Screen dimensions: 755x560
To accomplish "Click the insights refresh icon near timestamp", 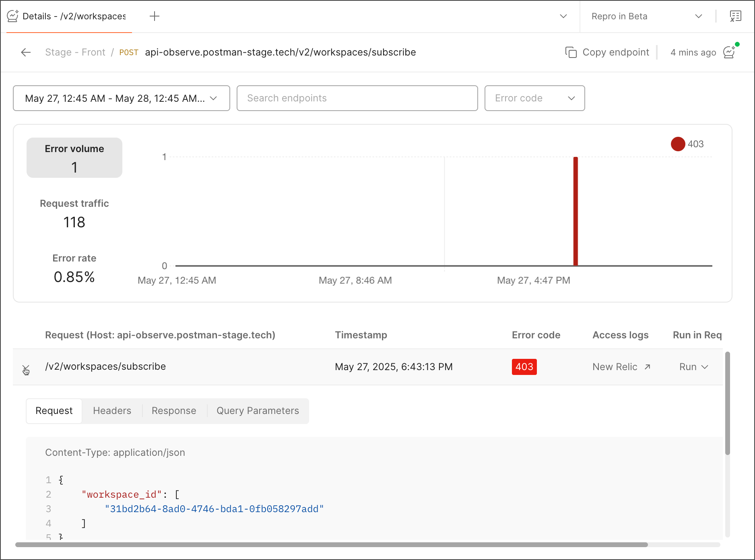I will [729, 52].
